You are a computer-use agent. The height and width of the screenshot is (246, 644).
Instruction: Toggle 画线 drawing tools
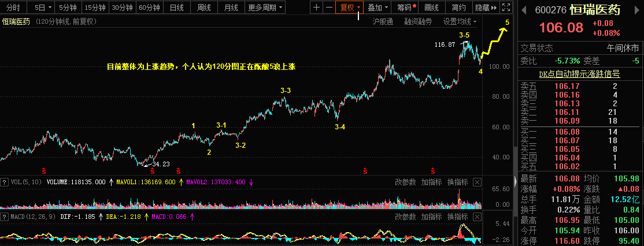coord(431,8)
